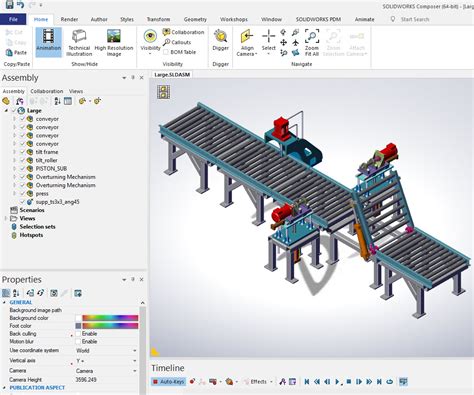Click the Align Camera icon
474x395 pixels.
[247, 43]
